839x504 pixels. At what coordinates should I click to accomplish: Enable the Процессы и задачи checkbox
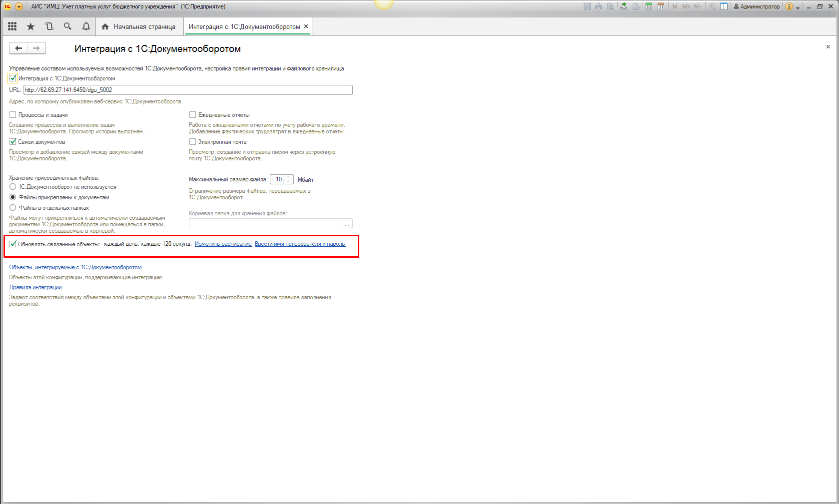point(13,115)
